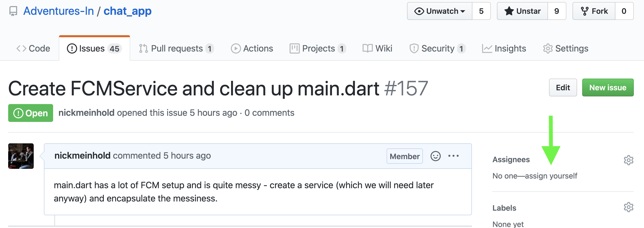The height and width of the screenshot is (228, 644).
Task: Open the Security tab
Action: click(438, 48)
